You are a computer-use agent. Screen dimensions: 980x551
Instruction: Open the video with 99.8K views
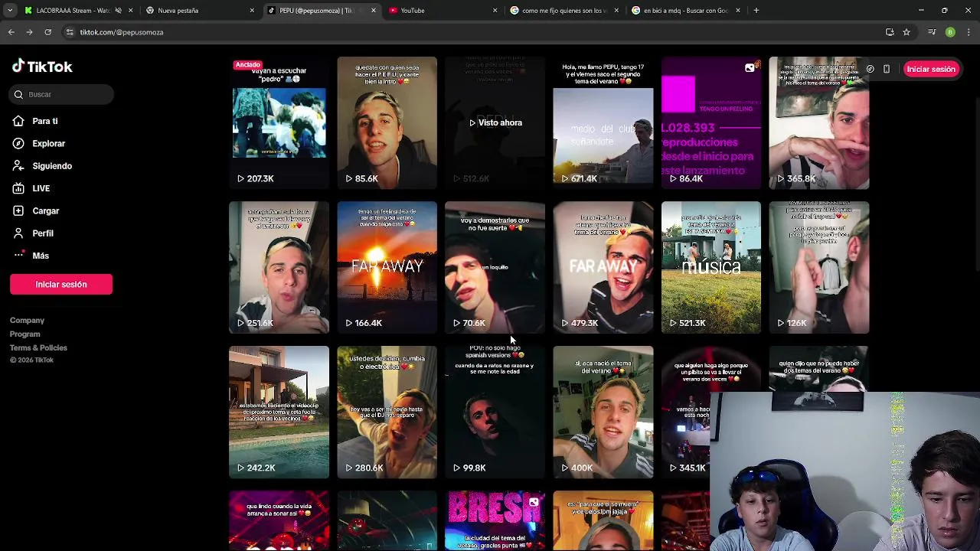(x=495, y=412)
